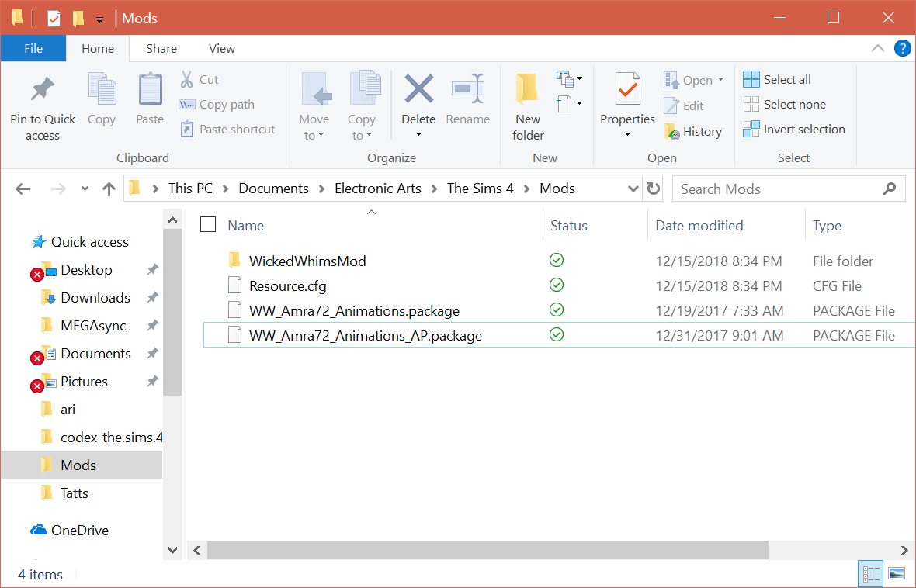
Task: Click Documents in address breadcrumb
Action: (273, 189)
